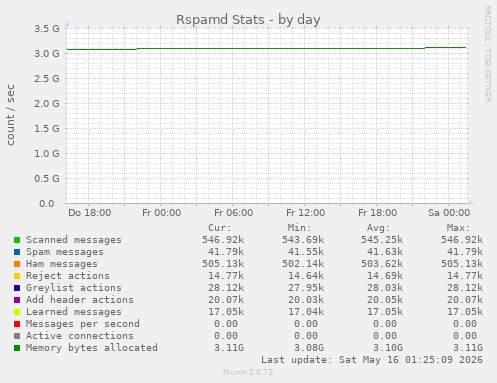Click the Avg: column header
Viewport: 497px width, 383px height.
pyautogui.click(x=378, y=228)
